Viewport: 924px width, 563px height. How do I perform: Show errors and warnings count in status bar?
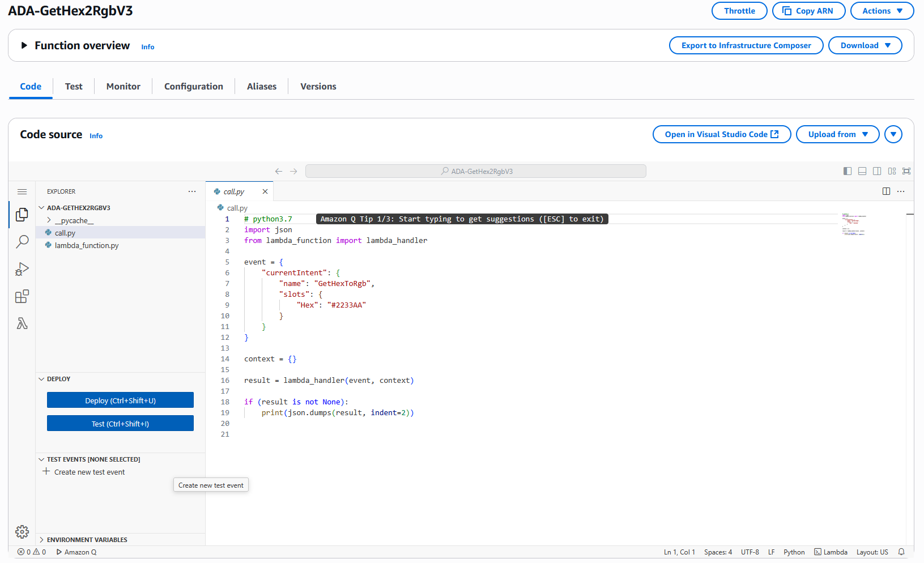pyautogui.click(x=32, y=552)
